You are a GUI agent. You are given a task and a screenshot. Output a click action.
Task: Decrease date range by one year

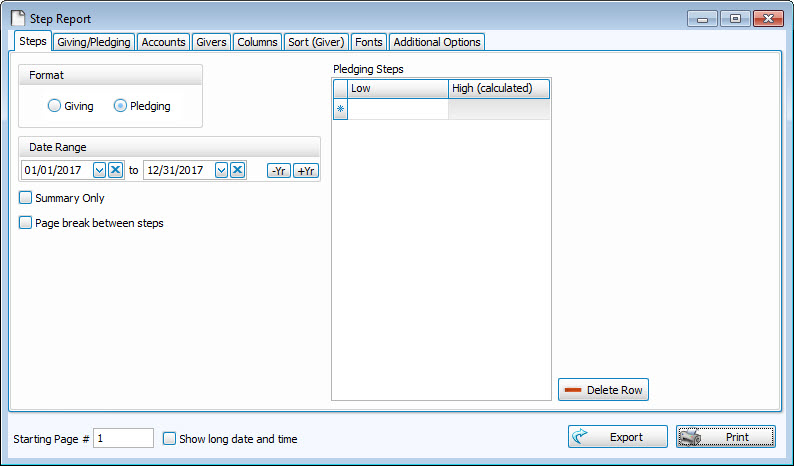click(x=279, y=170)
